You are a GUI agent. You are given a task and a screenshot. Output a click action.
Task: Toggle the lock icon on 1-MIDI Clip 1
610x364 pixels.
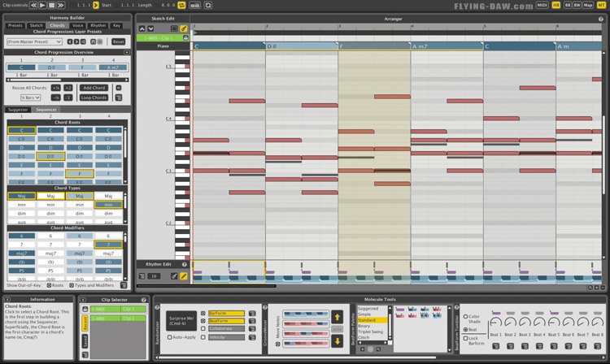tap(185, 37)
